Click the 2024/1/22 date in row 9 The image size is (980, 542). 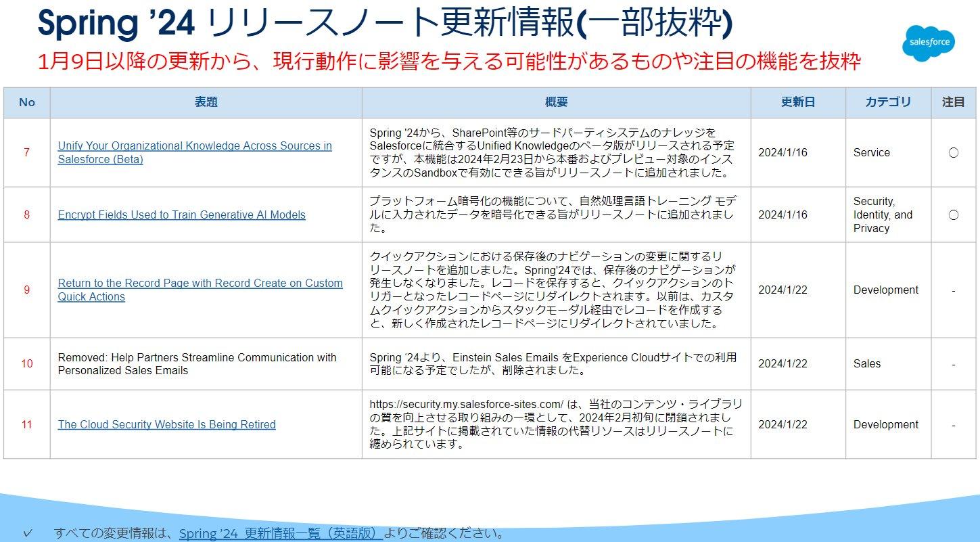coord(783,290)
